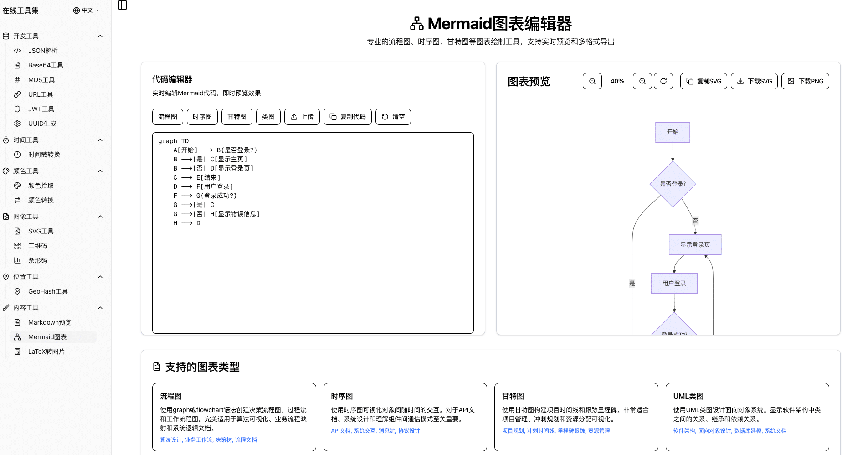Viewport: 868px width, 455px height.
Task: Open Markdown预览 from sidebar
Action: click(x=49, y=322)
